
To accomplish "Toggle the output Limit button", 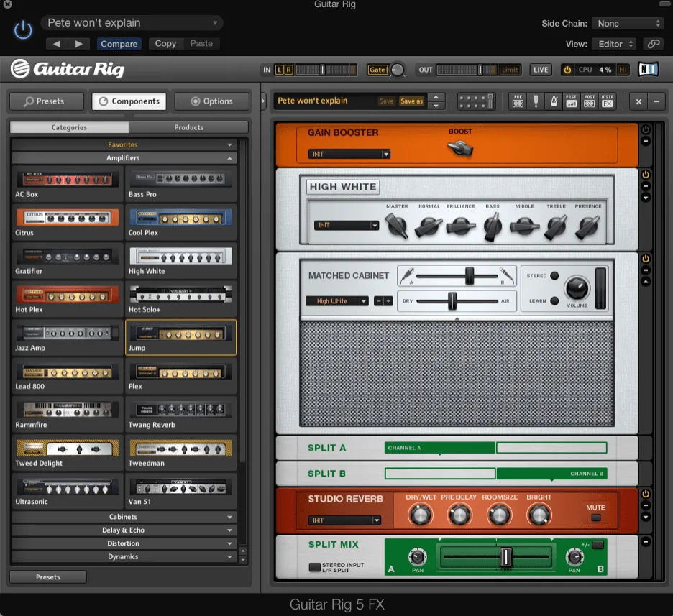I will click(x=510, y=70).
